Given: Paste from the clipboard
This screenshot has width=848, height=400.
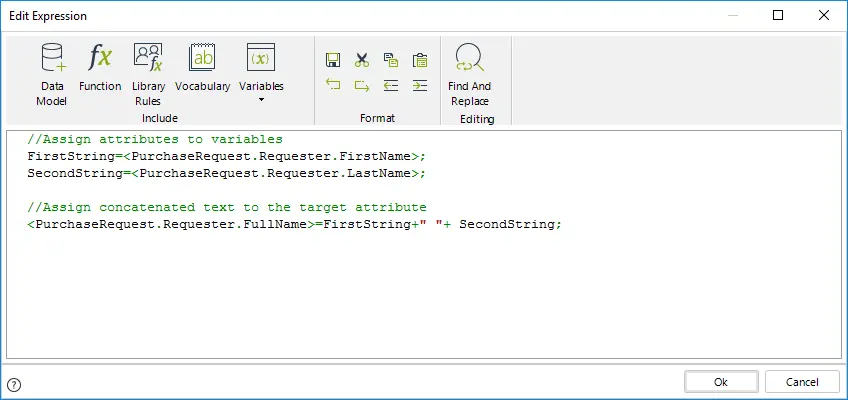Looking at the screenshot, I should (420, 60).
